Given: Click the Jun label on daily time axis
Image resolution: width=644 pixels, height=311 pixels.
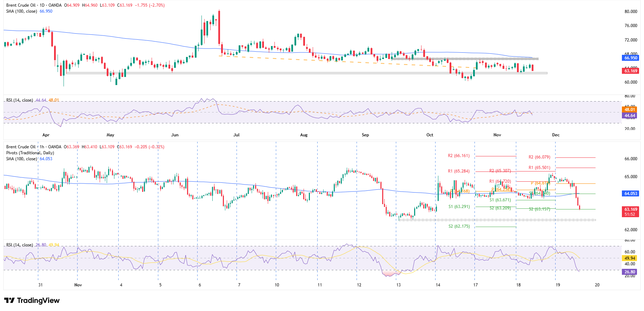Looking at the screenshot, I should click(x=175, y=135).
